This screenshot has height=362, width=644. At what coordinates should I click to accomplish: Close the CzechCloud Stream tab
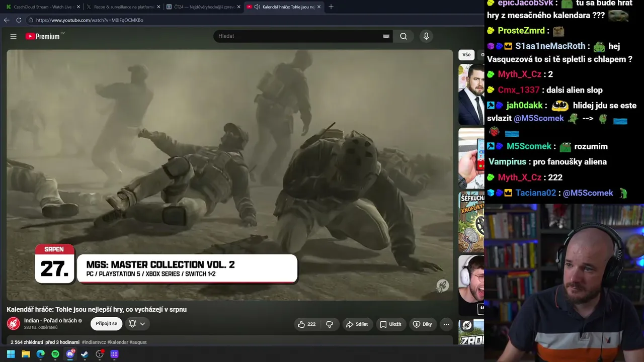click(78, 7)
